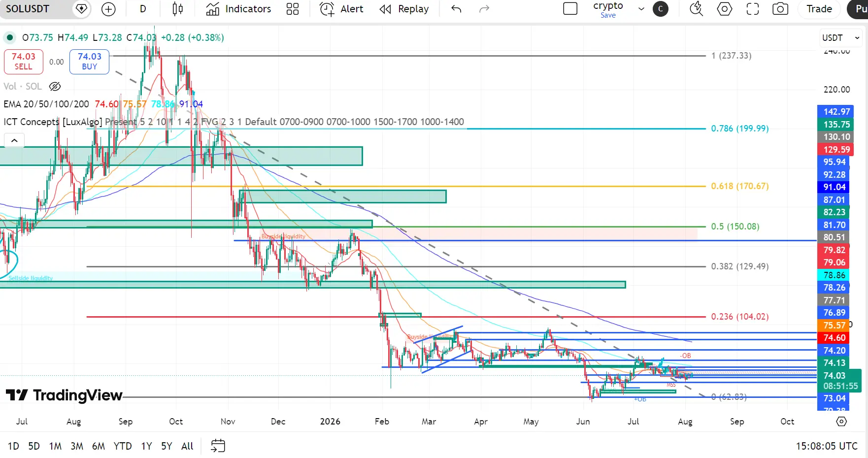Open the D interval selector
Image resolution: width=868 pixels, height=458 pixels.
[x=143, y=9]
